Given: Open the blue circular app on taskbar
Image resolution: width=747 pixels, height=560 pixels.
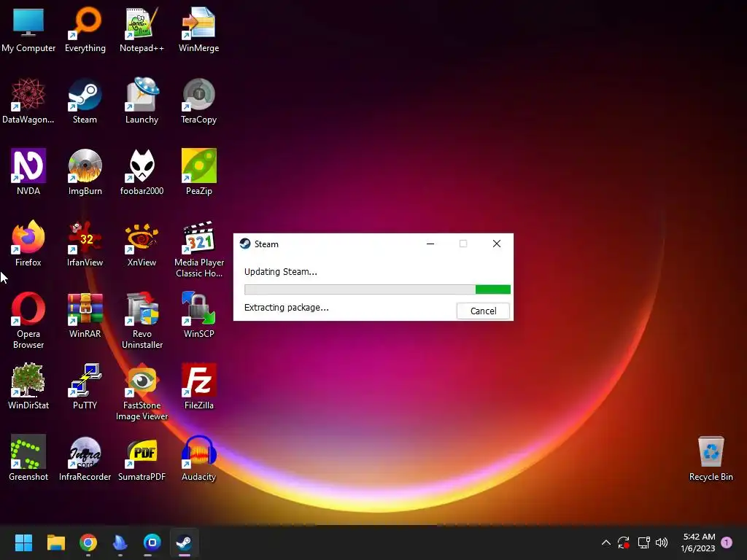Looking at the screenshot, I should [152, 542].
